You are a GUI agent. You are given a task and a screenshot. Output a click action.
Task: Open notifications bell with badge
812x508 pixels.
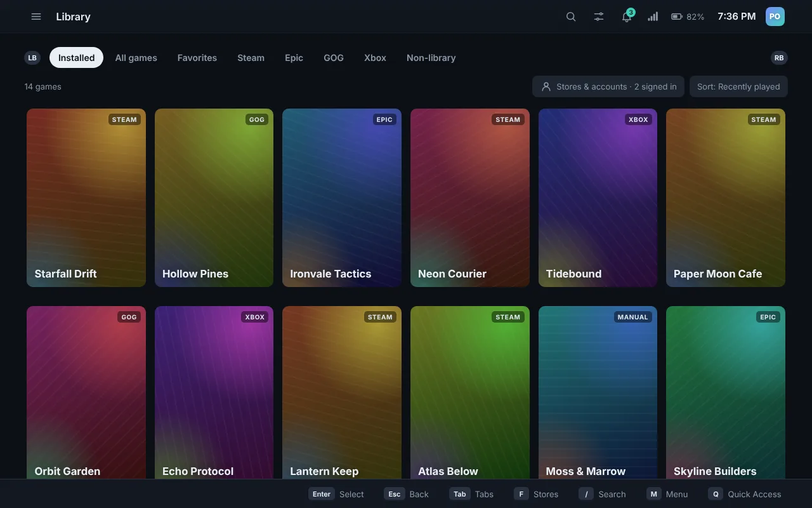pos(627,17)
